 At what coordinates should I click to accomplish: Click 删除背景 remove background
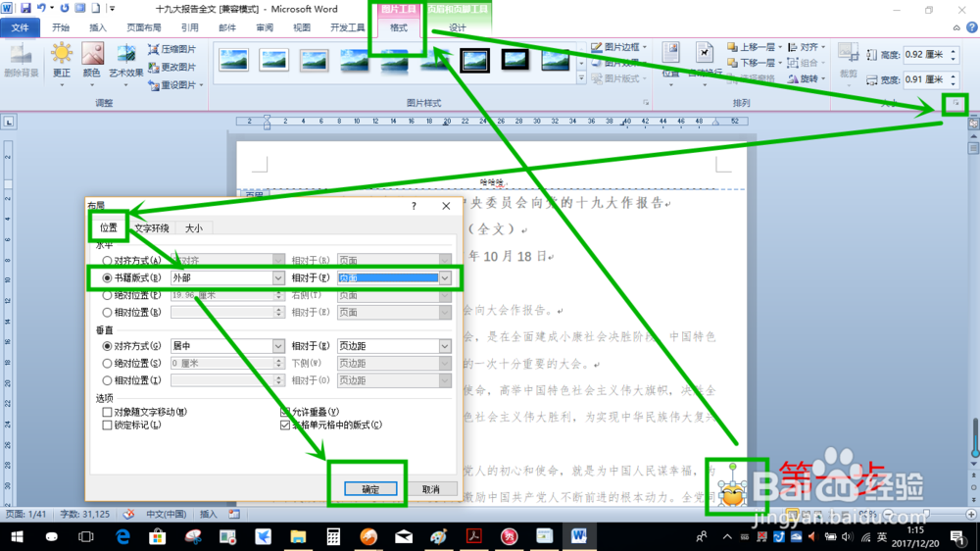point(22,61)
